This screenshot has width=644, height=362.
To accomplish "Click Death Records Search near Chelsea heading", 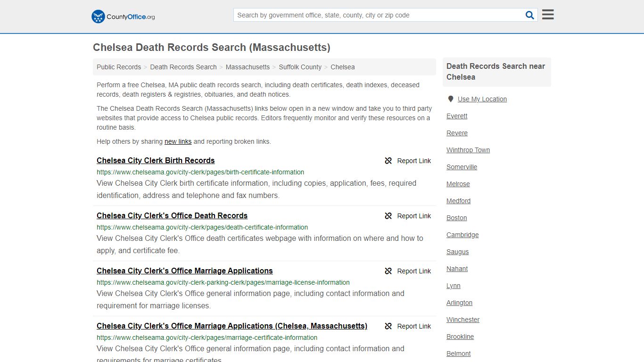I will tap(495, 72).
